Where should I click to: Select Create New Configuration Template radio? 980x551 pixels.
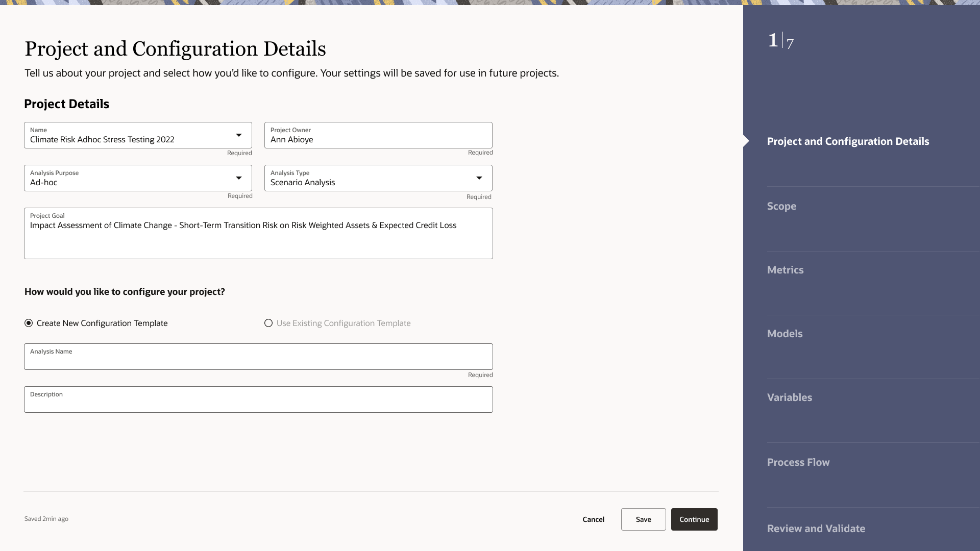29,323
